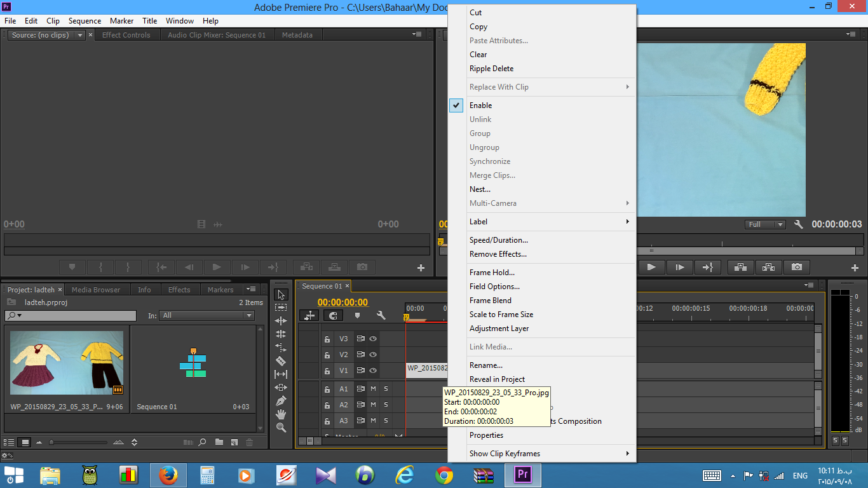Click Go to Out in Program Monitor
868x488 pixels.
point(708,268)
